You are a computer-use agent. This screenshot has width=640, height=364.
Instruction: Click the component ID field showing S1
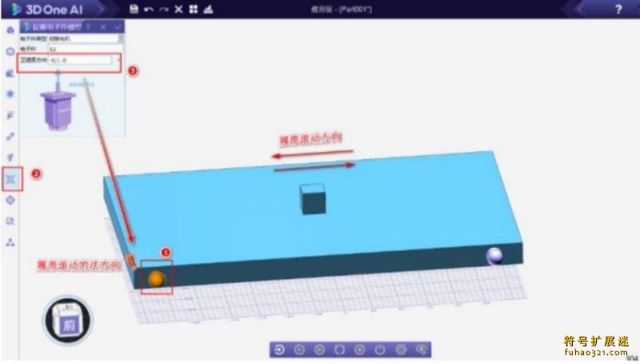click(x=86, y=49)
